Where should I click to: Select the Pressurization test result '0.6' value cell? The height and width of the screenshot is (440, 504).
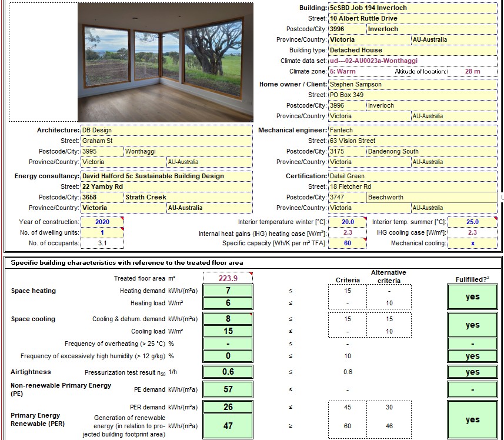pos(228,372)
